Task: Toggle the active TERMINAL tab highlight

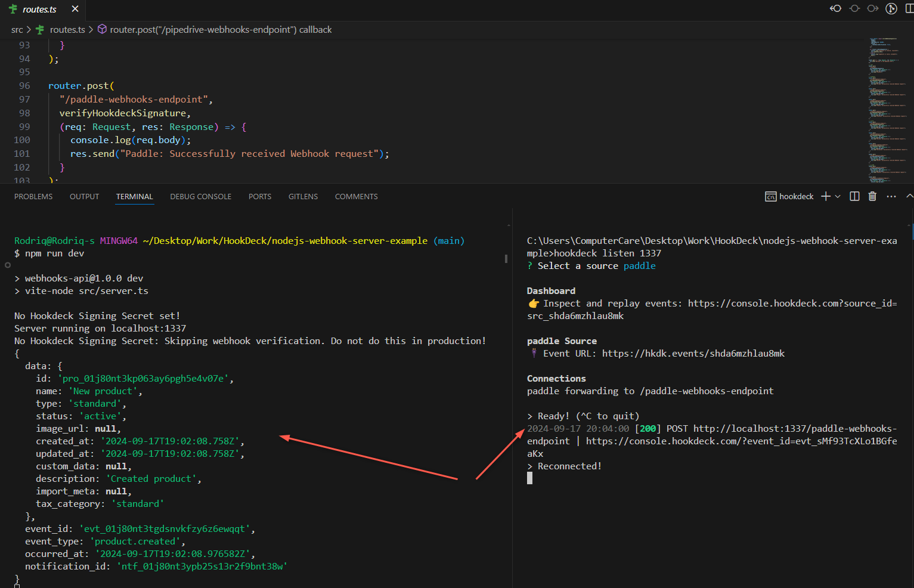Action: (x=134, y=196)
